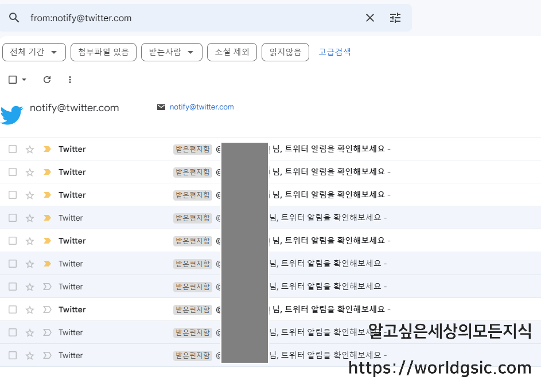Image resolution: width=541 pixels, height=392 pixels.
Task: Click 받은편지함 label on the last email
Action: click(x=193, y=355)
